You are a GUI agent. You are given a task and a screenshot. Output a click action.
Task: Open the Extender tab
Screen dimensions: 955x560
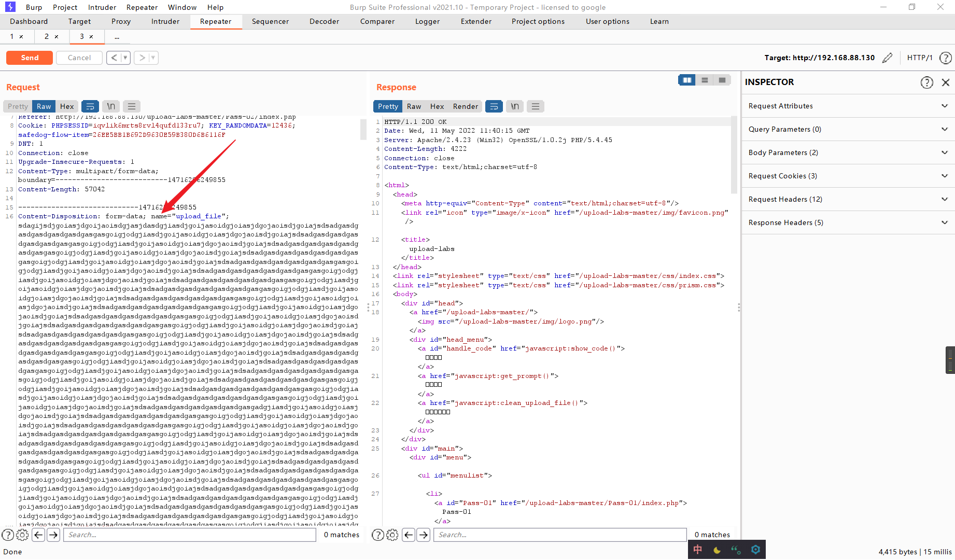[x=476, y=21]
